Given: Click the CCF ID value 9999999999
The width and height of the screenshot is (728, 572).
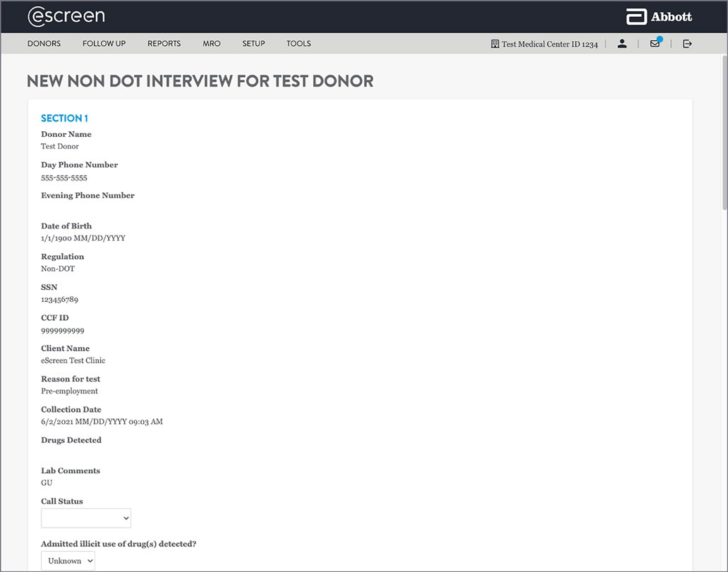Looking at the screenshot, I should 63,331.
